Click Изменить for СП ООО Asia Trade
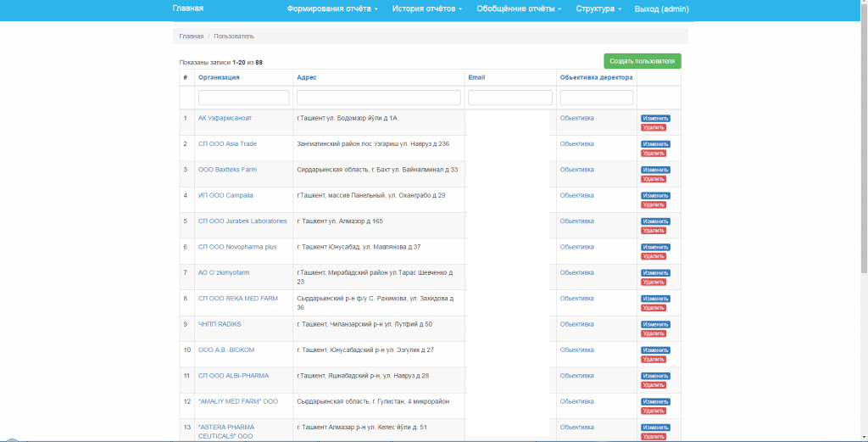Image resolution: width=868 pixels, height=442 pixels. (x=655, y=144)
